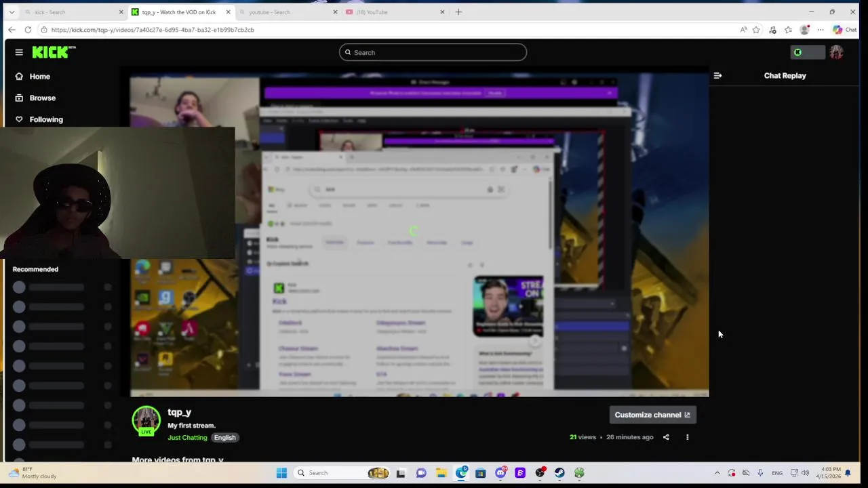
Task: Add this page to favorites
Action: [756, 30]
